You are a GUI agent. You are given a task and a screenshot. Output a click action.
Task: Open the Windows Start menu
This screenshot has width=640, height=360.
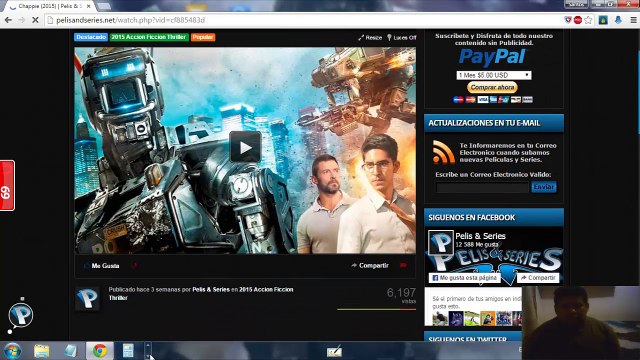pyautogui.click(x=13, y=351)
